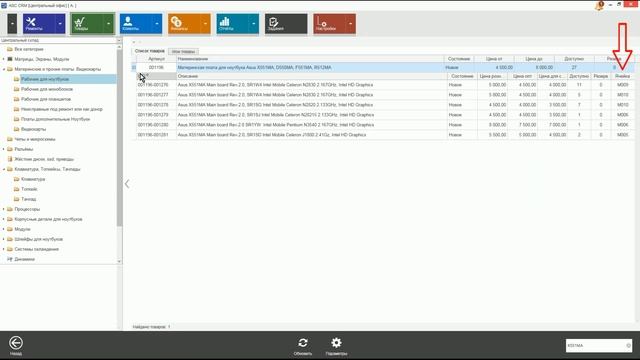Select Рабочие для ноутбуков category

pos(45,79)
